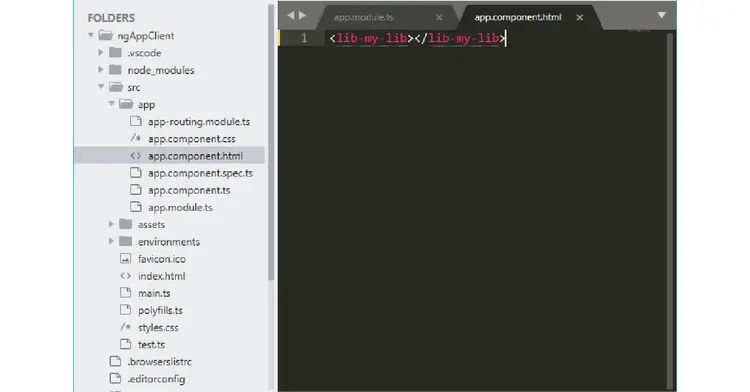The width and height of the screenshot is (750, 392).
Task: Open polyfills.ts in the sidebar
Action: (x=160, y=310)
